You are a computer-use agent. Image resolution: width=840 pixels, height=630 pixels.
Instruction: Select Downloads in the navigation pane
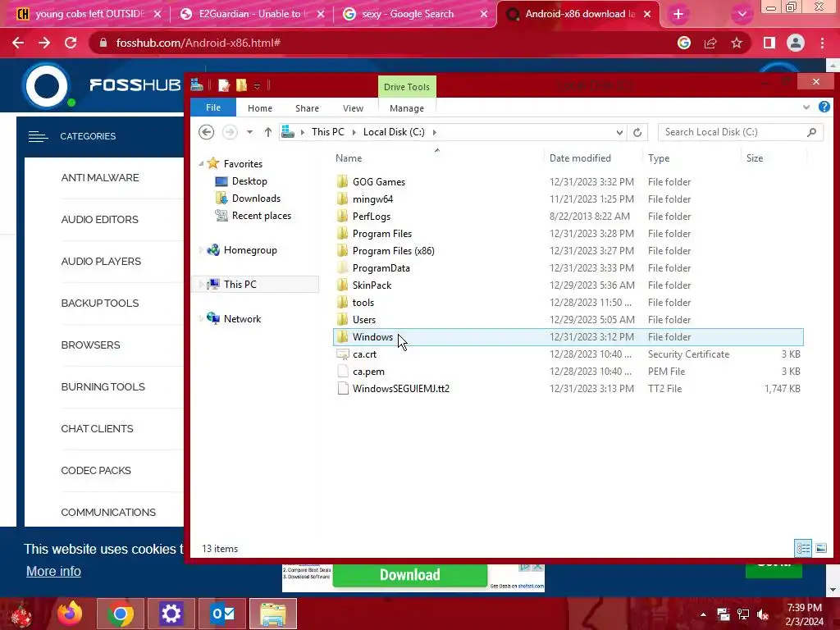256,199
